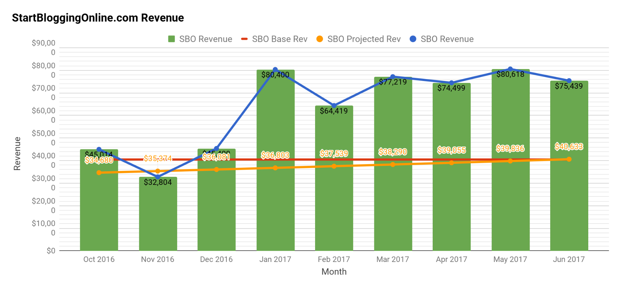Click the blue data point for Feb 2017
The height and width of the screenshot is (281, 644).
[x=334, y=105]
